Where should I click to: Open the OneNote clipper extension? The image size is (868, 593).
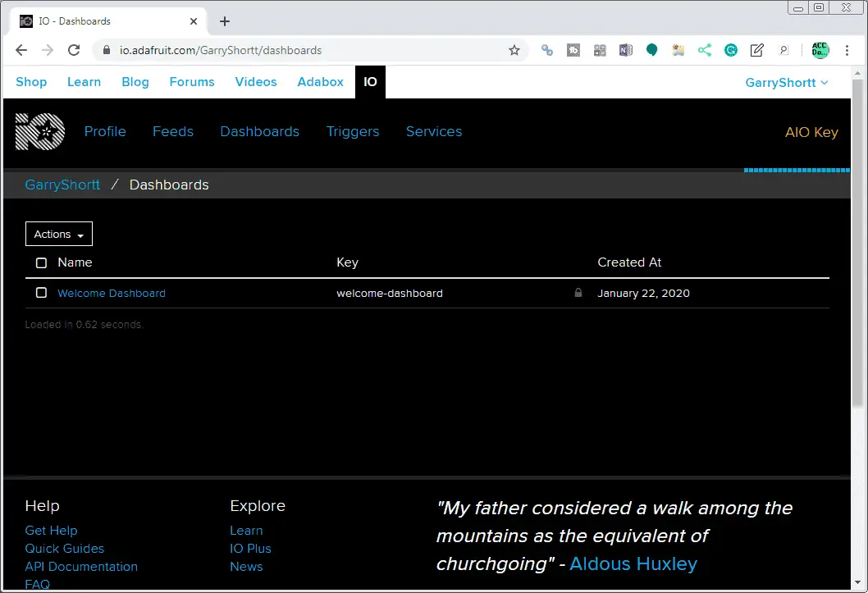[625, 50]
